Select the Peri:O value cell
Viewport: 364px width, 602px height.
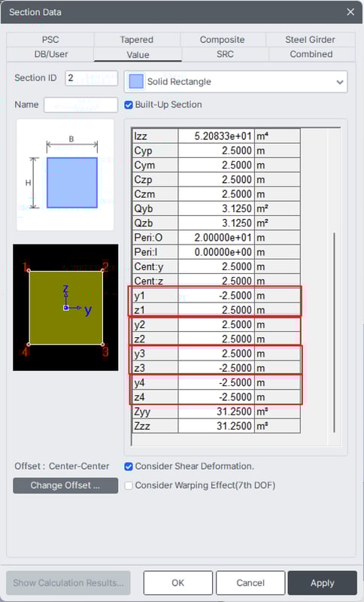(x=217, y=238)
